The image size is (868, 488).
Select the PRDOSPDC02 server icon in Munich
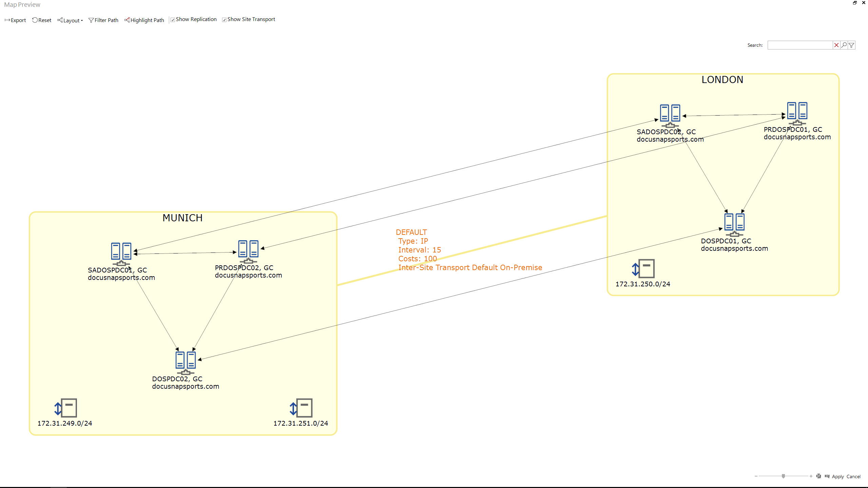click(x=248, y=250)
